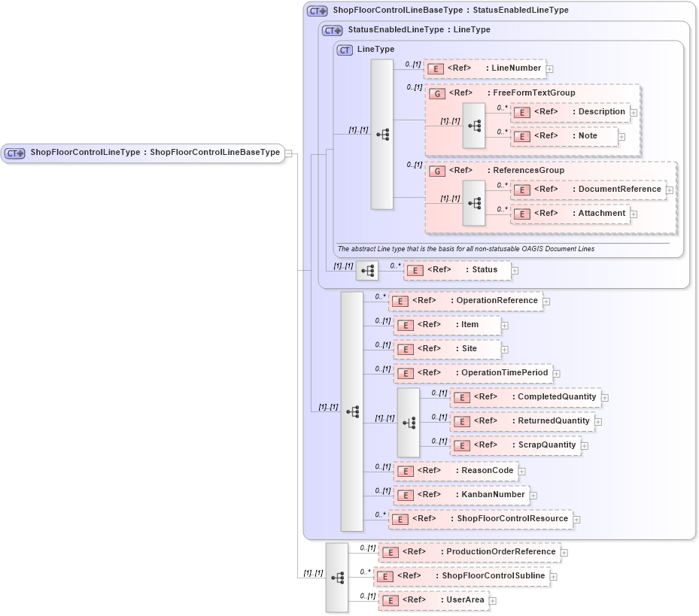
Task: Collapse the ShopFloorControlLineType diagram
Action: (x=287, y=153)
